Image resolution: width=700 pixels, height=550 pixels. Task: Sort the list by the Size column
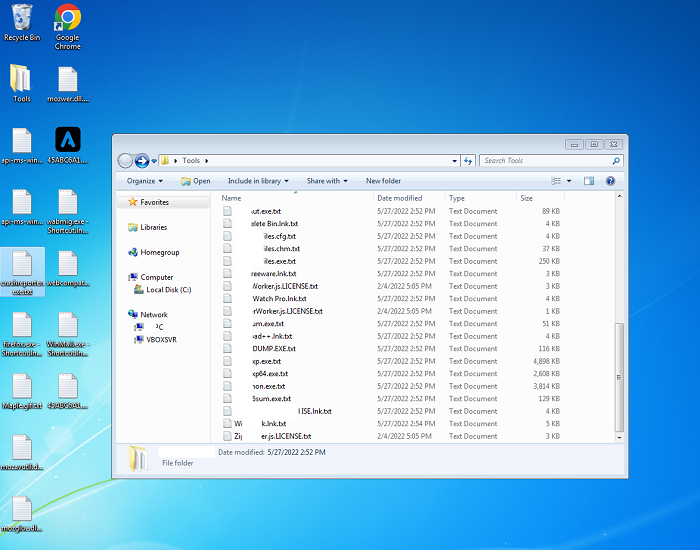pos(527,198)
